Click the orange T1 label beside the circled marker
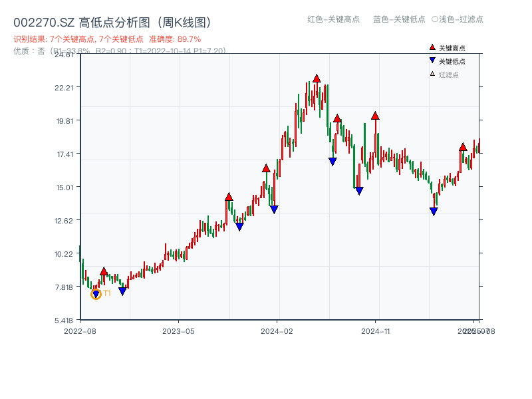The width and height of the screenshot is (532, 399). (x=107, y=293)
